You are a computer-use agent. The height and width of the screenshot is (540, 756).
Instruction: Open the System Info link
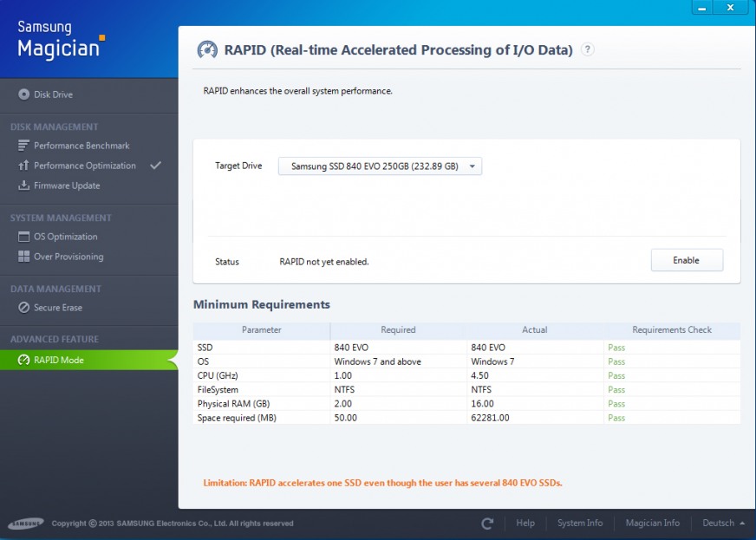point(580,524)
